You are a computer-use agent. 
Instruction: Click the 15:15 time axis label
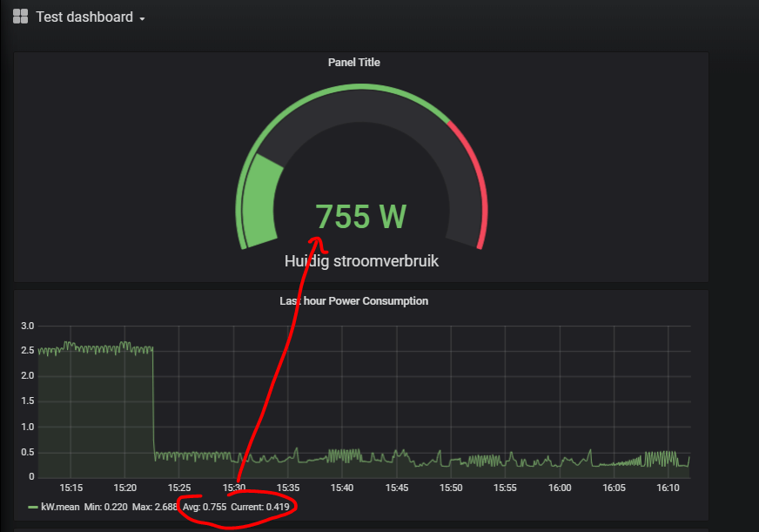[71, 488]
